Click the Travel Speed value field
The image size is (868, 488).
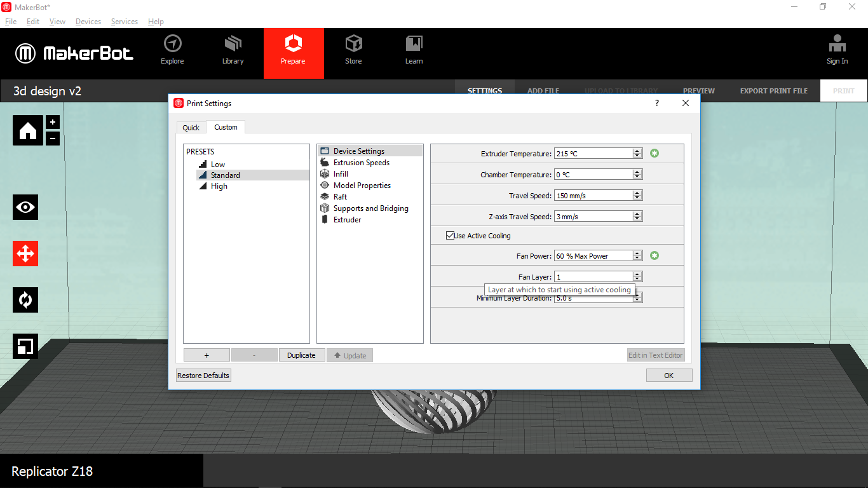pos(593,195)
